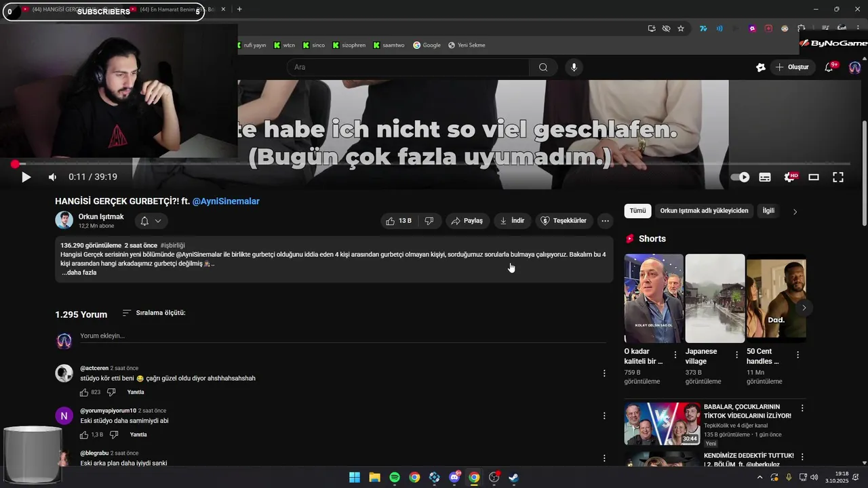868x488 pixels.
Task: Dislike @actceren's comment
Action: tap(111, 392)
